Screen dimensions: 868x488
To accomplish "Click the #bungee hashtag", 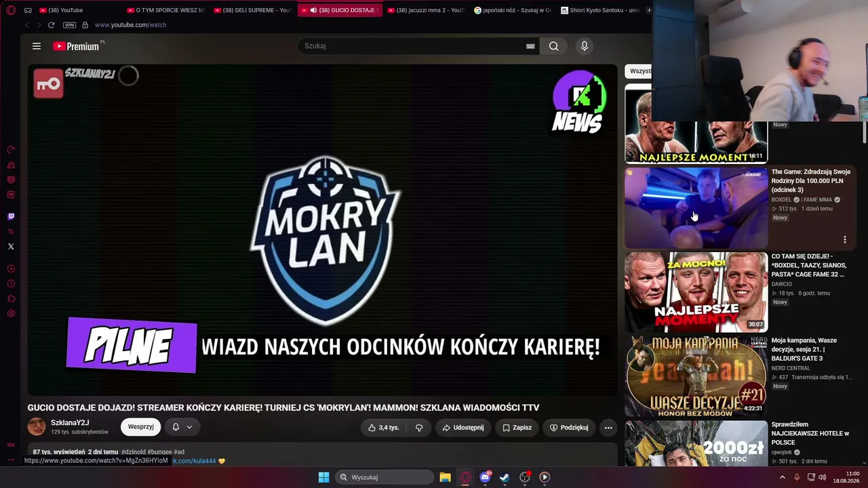I will click(160, 452).
